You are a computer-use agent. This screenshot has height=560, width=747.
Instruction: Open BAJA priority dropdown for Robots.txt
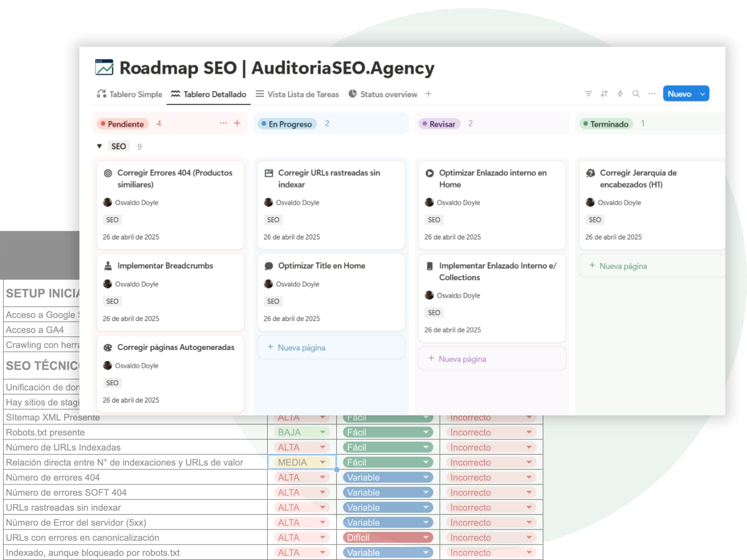point(322,432)
